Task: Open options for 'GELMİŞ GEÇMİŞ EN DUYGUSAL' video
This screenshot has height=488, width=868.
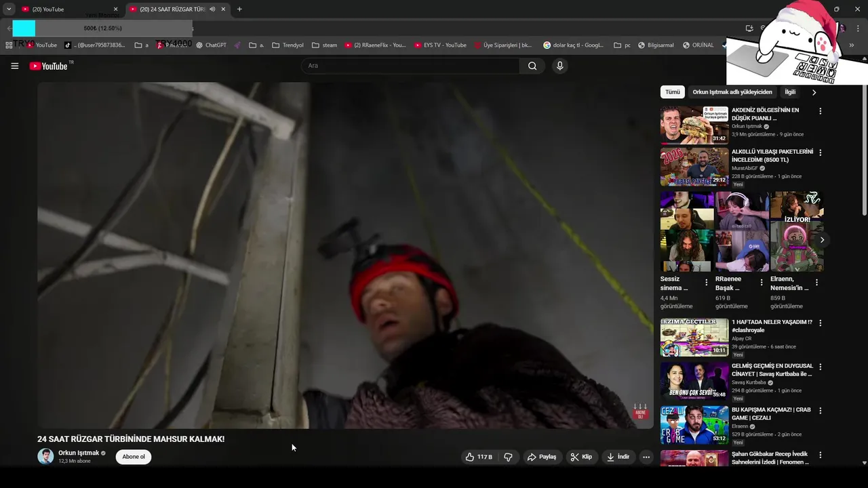Action: click(x=820, y=367)
